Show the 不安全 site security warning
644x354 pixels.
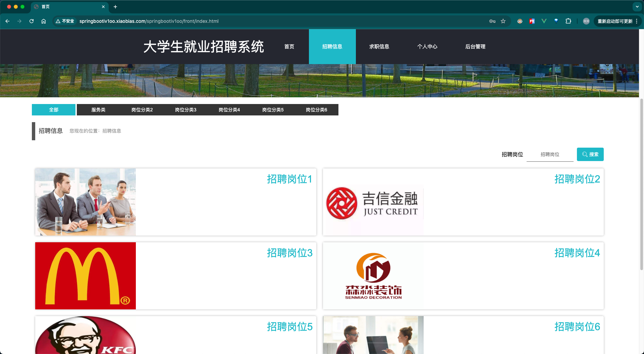tap(65, 21)
